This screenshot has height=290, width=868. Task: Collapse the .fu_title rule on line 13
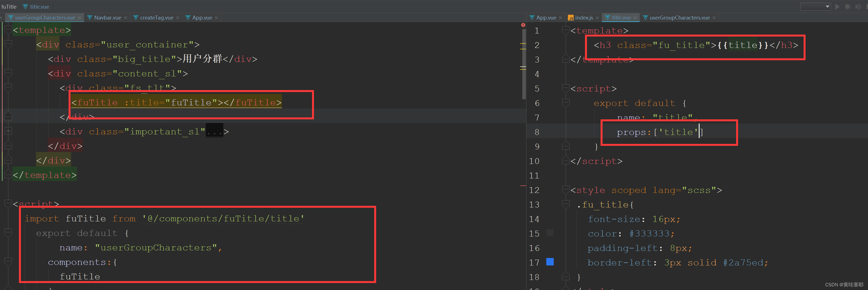coord(566,204)
